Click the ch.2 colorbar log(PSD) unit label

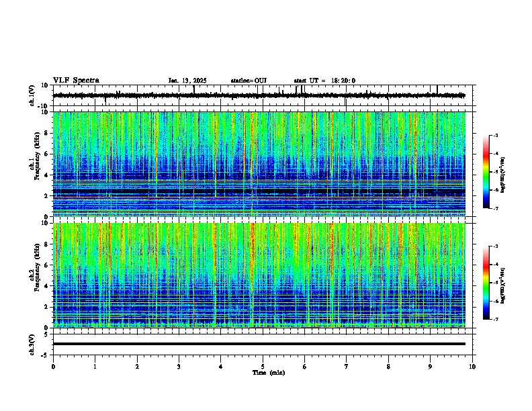[x=503, y=285]
